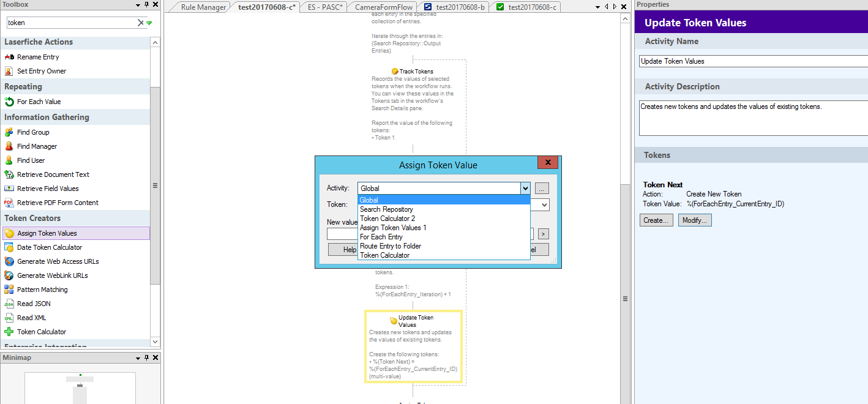Click the > token button beside New value
868x404 pixels.
coord(544,234)
